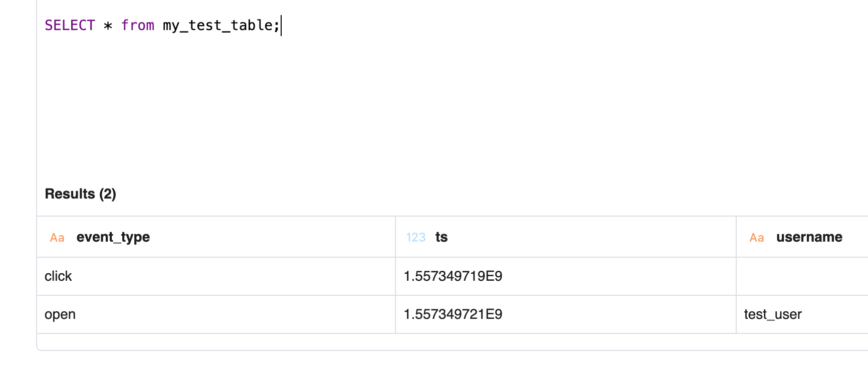Sort by the event_type column header

tap(113, 237)
